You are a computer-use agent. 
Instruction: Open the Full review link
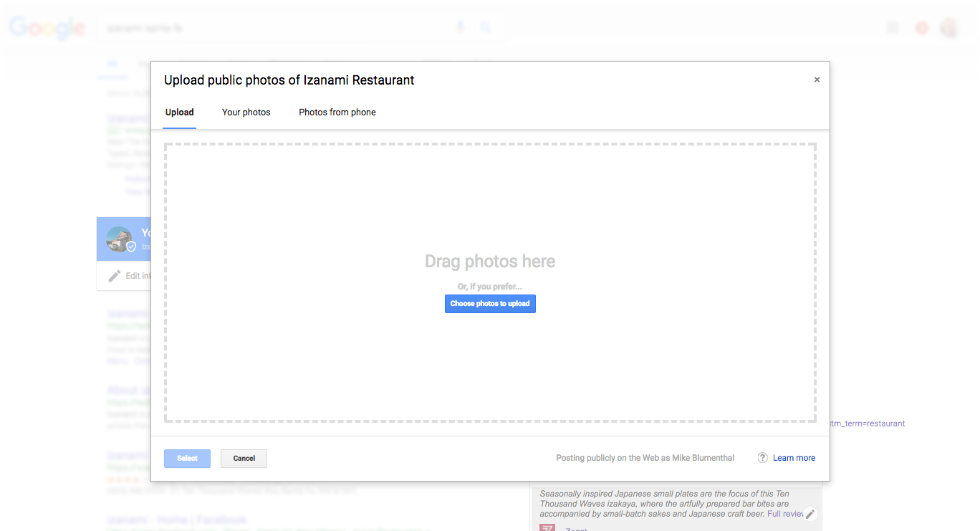[x=786, y=514]
